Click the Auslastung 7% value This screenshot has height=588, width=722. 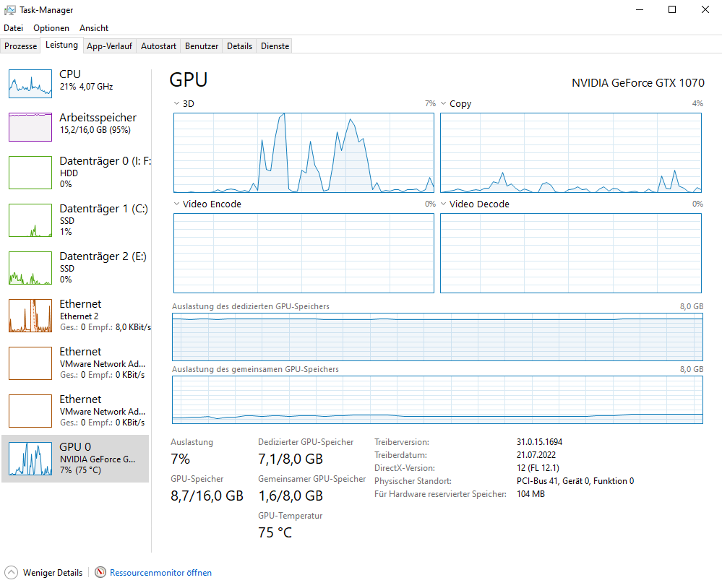[x=180, y=459]
